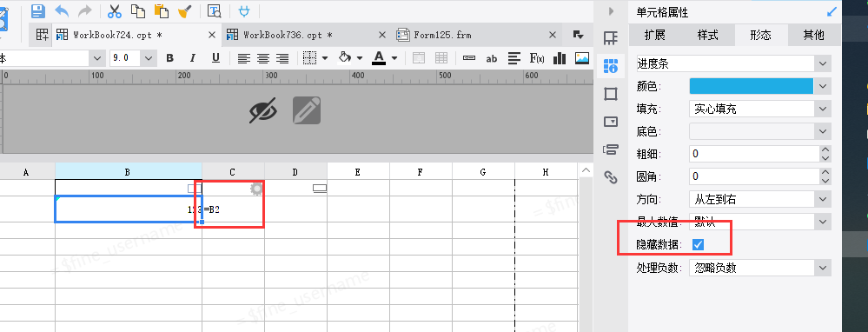
Task: Insert an image into the cell
Action: [582, 58]
